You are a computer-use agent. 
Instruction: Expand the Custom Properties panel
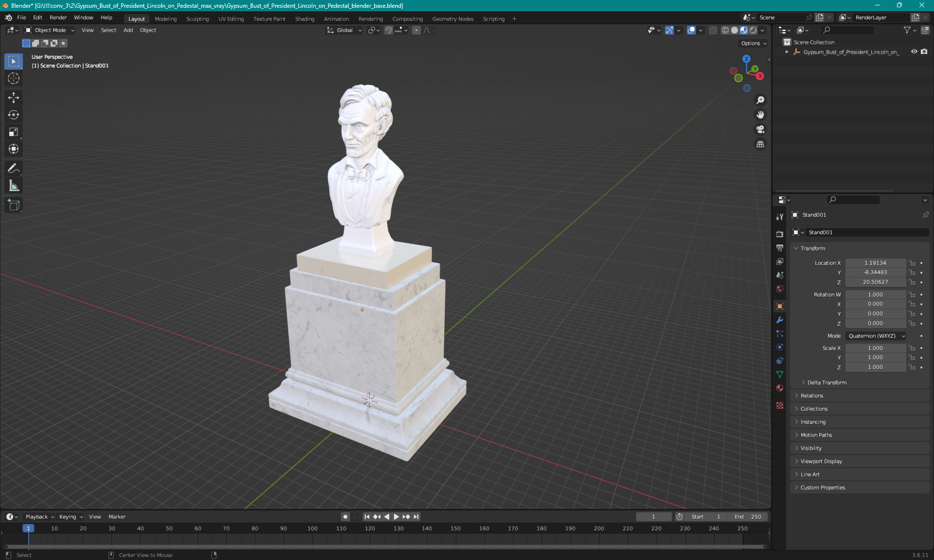pyautogui.click(x=823, y=488)
